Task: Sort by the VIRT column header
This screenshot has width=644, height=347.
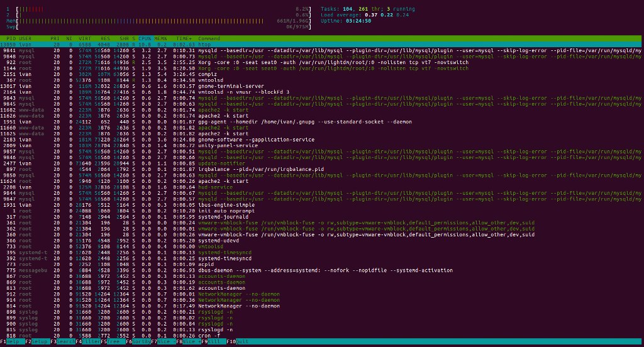Action: click(x=85, y=38)
